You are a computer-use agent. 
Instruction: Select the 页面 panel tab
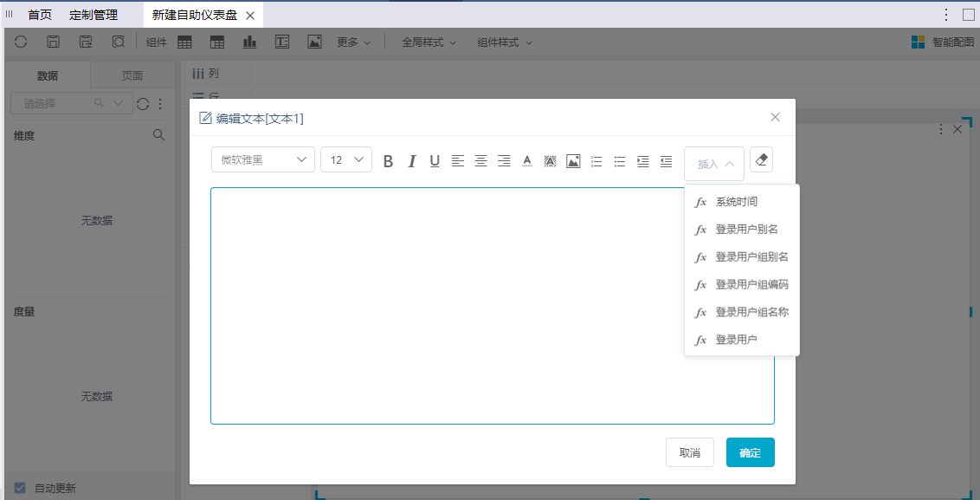click(x=132, y=75)
